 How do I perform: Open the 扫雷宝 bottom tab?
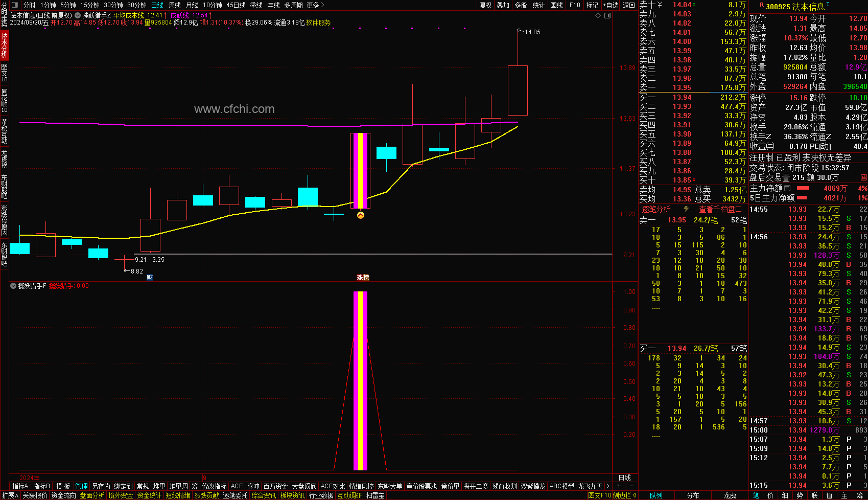(x=376, y=495)
